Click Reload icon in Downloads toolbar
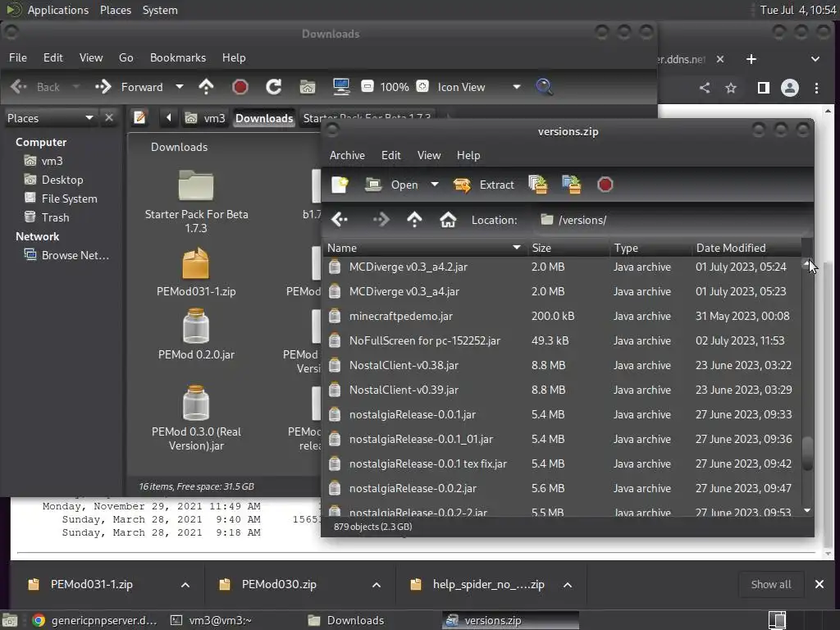The width and height of the screenshot is (840, 630). [274, 87]
